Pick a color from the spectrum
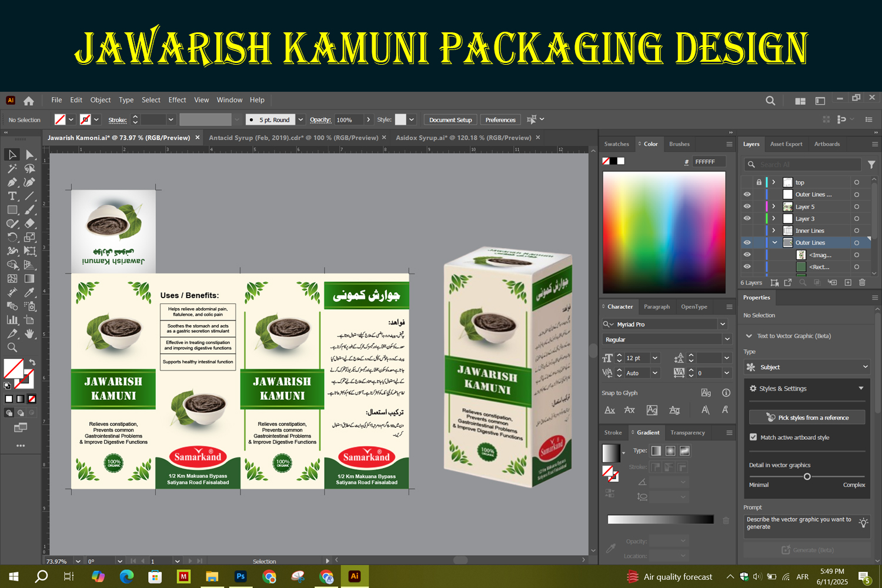This screenshot has width=882, height=588. point(664,232)
